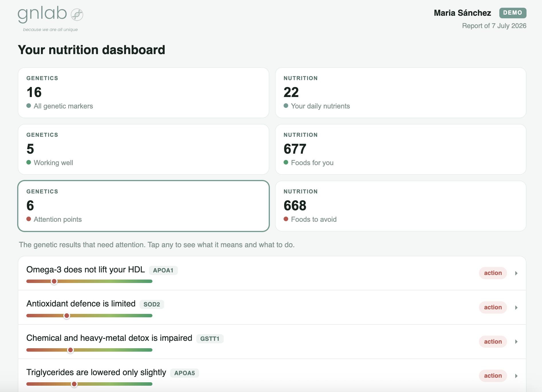Click the green dot beside Working well

[29, 162]
